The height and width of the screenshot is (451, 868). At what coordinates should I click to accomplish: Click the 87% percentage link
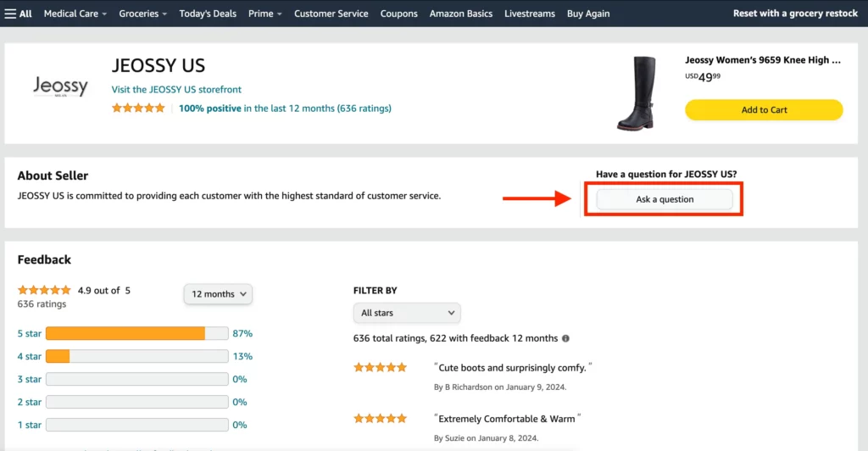click(x=242, y=333)
